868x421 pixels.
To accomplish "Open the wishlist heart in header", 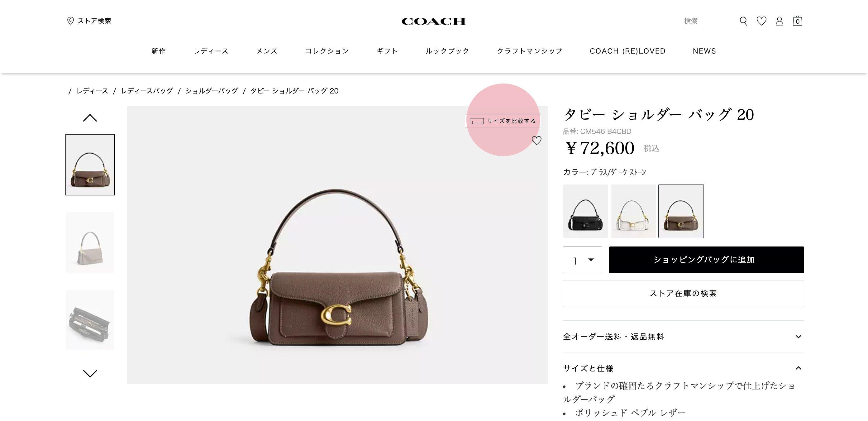I will (761, 21).
